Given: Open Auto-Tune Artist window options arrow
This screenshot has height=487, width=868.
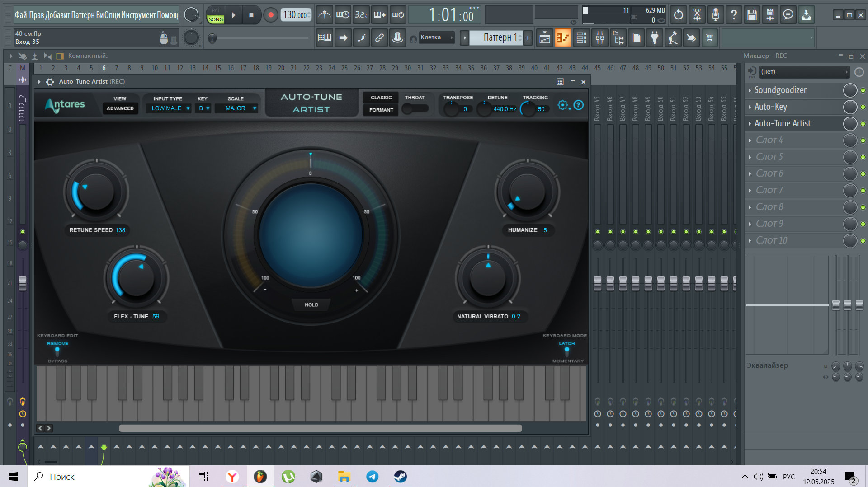Looking at the screenshot, I should click(39, 82).
